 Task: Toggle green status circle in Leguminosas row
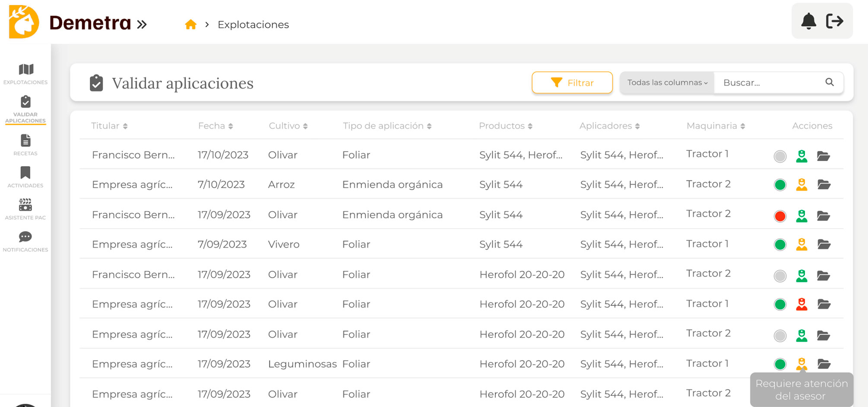(x=780, y=364)
